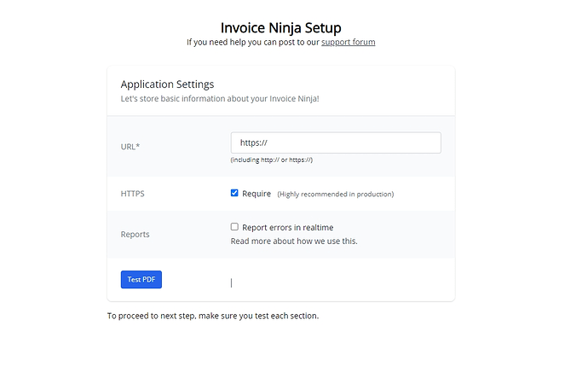Click the "Let's store basic information" subtitle
This screenshot has width=588, height=378.
pos(220,99)
